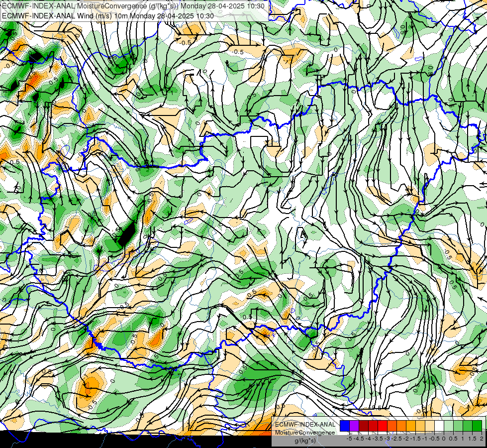Click the MoistureConvergence title line at top
Screen dimensions: 487x448
pos(133,6)
